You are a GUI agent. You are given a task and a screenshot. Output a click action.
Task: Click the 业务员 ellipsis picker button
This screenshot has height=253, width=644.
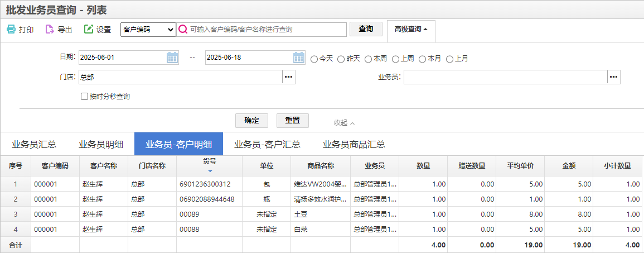point(613,77)
